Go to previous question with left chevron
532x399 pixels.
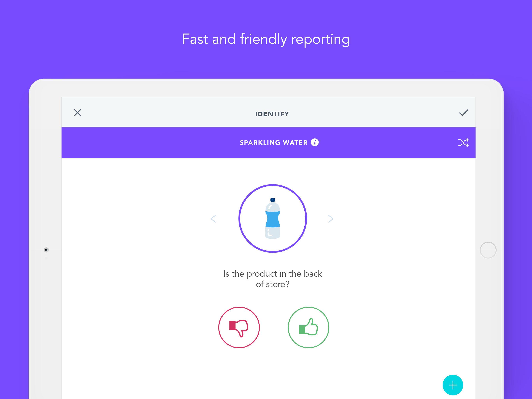(213, 219)
